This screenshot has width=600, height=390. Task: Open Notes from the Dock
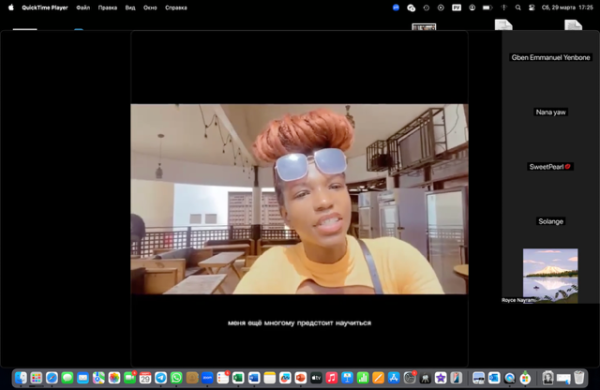269,378
